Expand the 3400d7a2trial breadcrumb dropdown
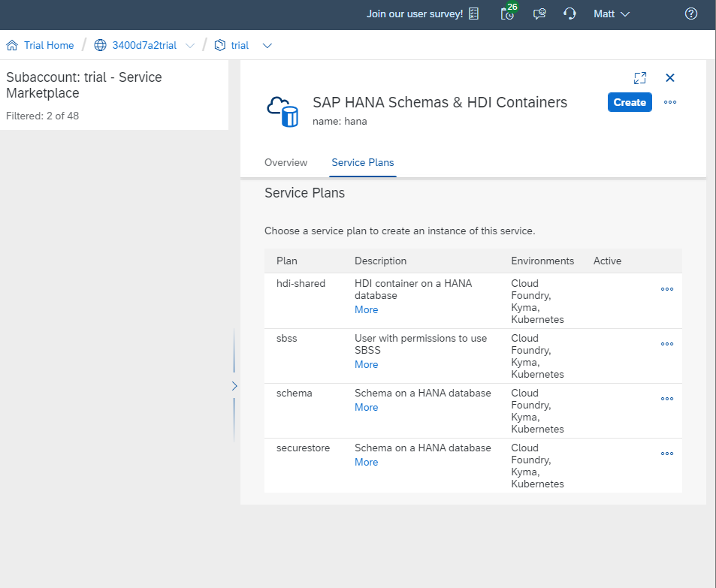 click(x=190, y=46)
